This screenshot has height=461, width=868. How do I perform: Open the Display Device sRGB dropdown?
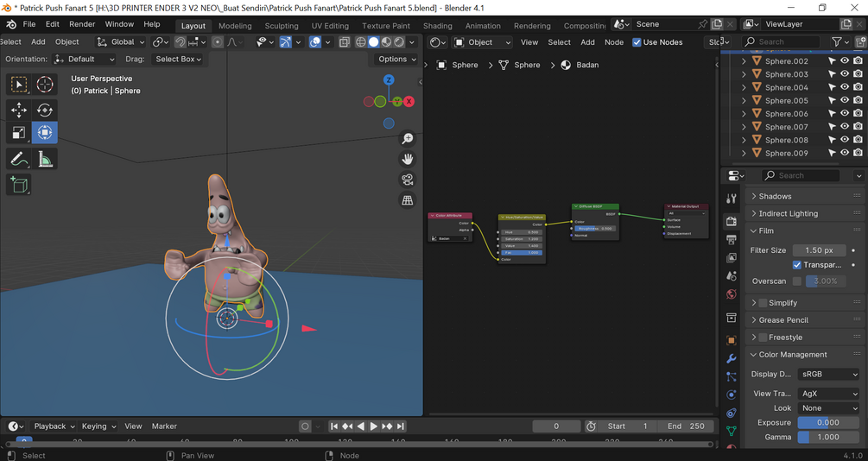tap(828, 374)
